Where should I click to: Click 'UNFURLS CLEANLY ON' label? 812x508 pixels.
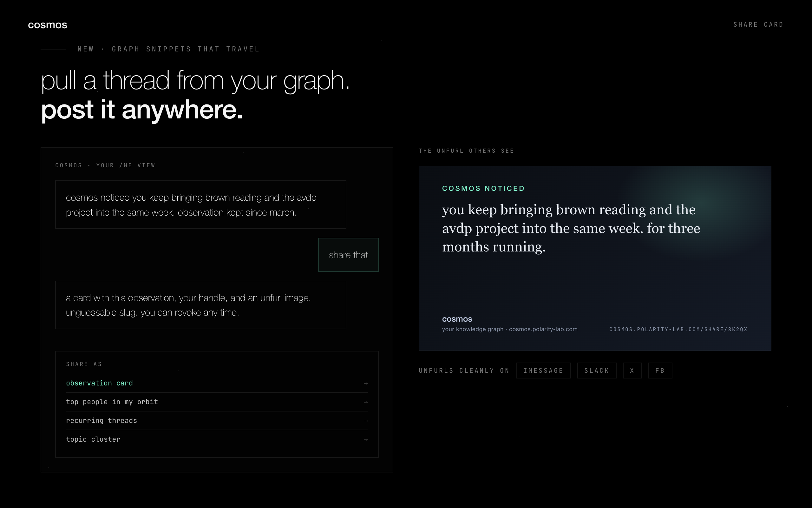[x=464, y=371]
